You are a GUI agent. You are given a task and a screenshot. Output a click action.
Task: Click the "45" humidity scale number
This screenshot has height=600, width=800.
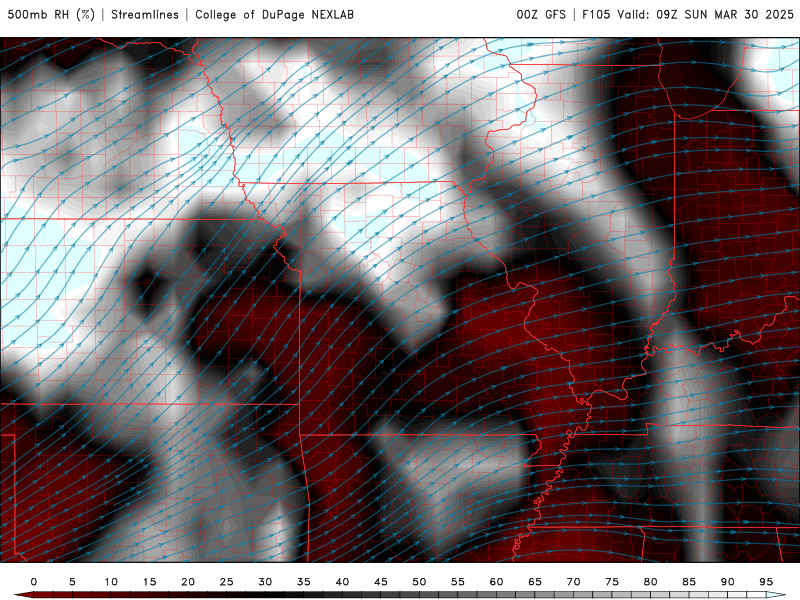381,582
